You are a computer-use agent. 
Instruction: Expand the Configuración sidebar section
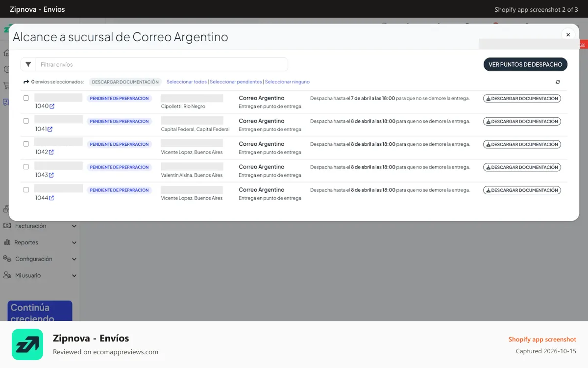40,259
